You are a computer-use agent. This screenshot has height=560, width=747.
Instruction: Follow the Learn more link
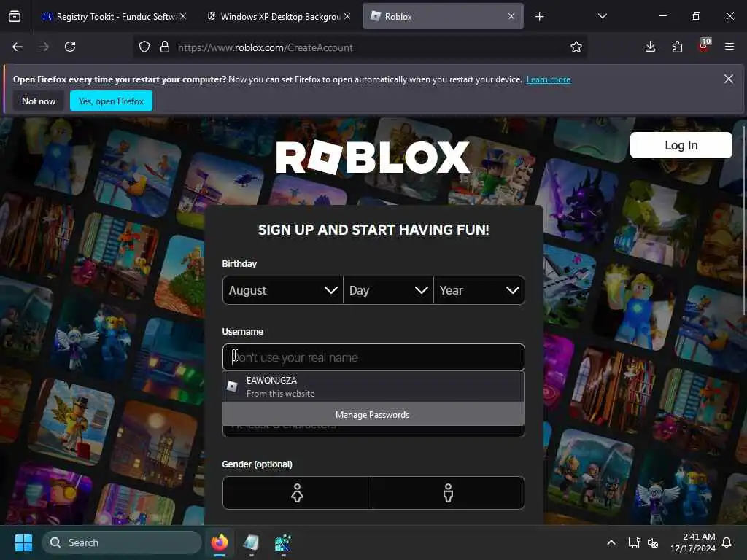click(x=549, y=79)
